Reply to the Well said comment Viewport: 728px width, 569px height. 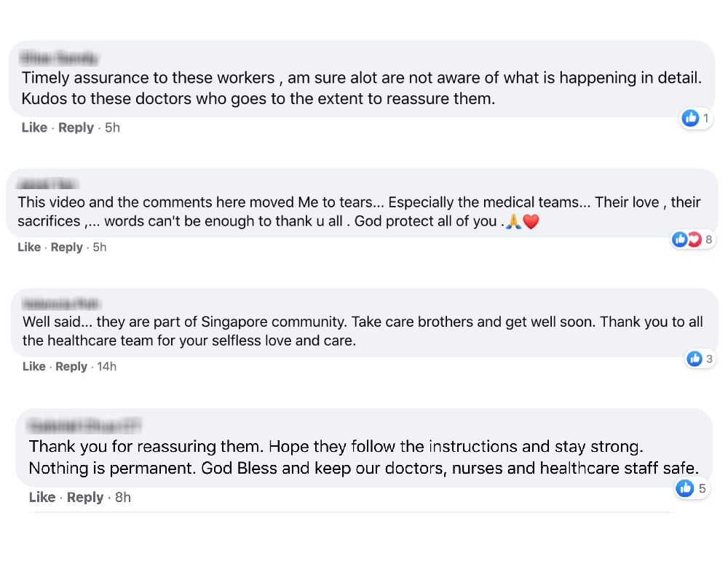71,366
